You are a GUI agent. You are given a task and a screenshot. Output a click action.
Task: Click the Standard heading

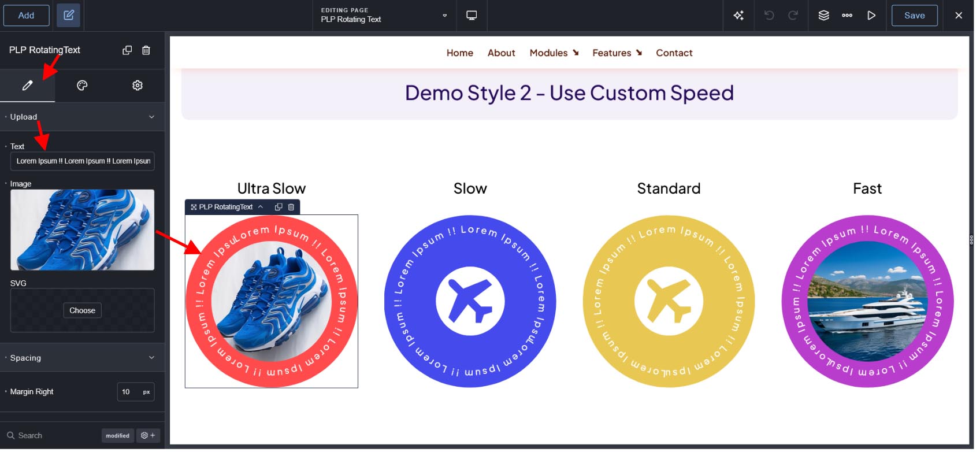pos(669,189)
